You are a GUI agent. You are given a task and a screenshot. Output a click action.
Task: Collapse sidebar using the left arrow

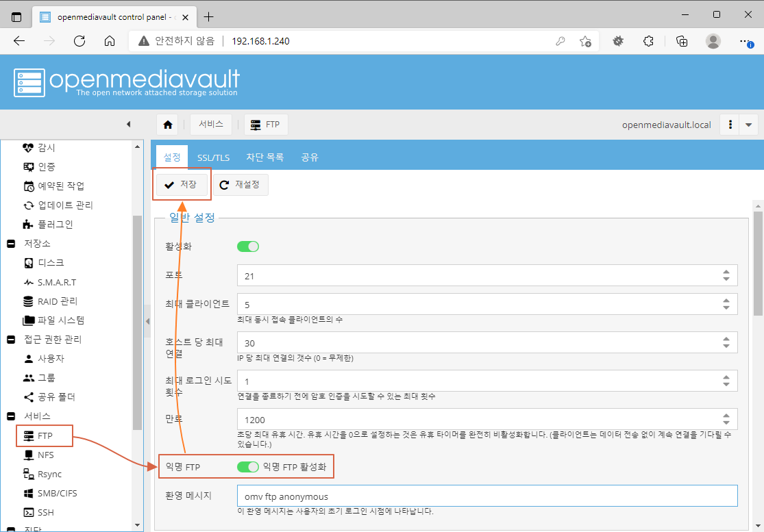[x=129, y=125]
